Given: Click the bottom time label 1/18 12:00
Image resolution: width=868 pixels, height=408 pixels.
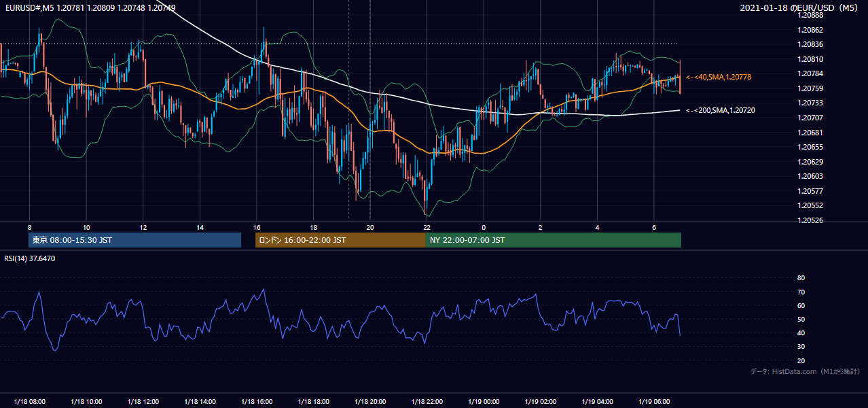Looking at the screenshot, I should click(143, 402).
